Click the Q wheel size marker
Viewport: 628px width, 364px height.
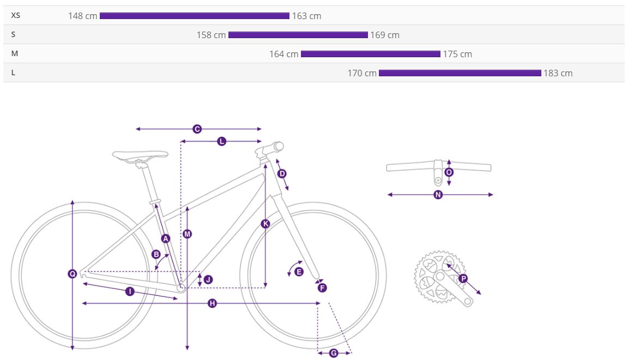[73, 274]
